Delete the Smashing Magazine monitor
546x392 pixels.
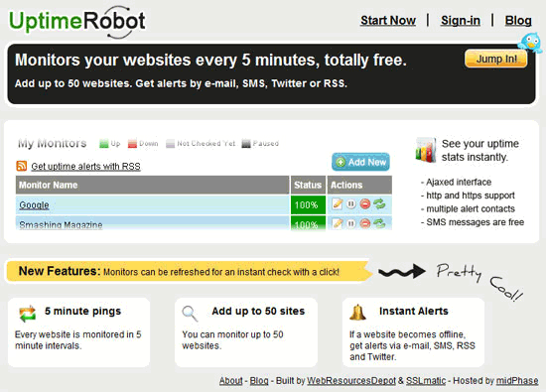[365, 223]
